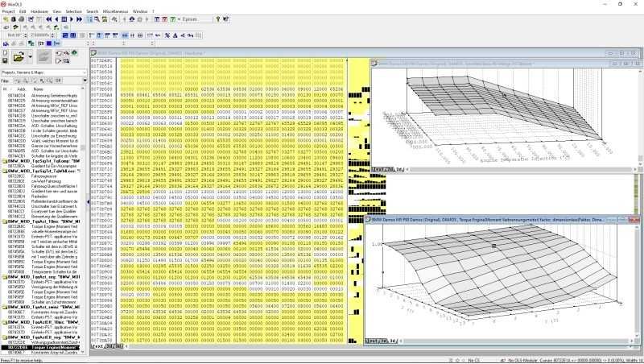Viewport: 644px width, 364px height.
Task: Click the red window icon left of Eprom
Action: tap(165, 19)
